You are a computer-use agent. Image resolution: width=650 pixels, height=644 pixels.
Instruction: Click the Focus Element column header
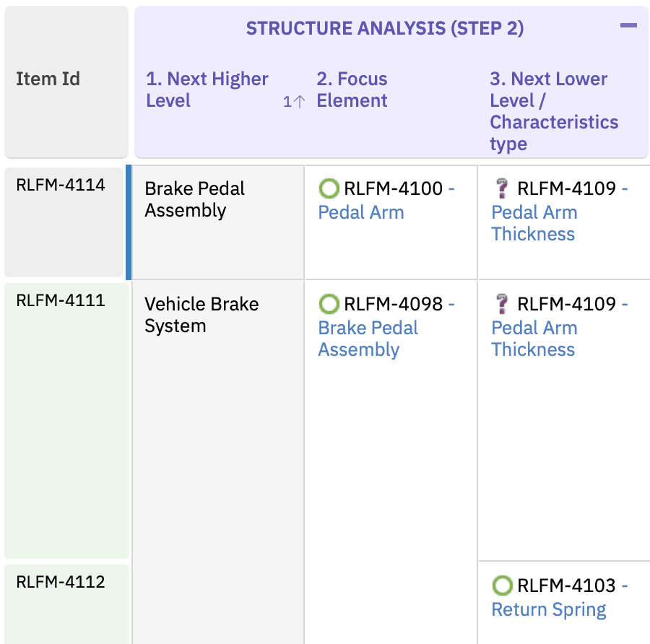click(x=352, y=90)
